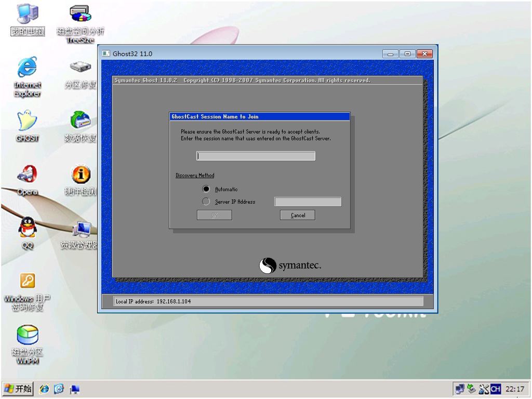The image size is (532, 399).
Task: Click the Internet Explorer quick launch icon
Action: (44, 389)
